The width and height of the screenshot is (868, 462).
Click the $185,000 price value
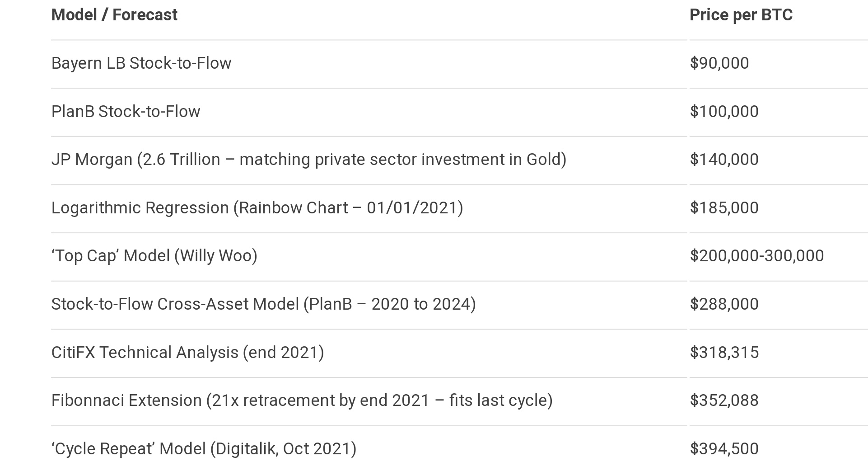[724, 208]
